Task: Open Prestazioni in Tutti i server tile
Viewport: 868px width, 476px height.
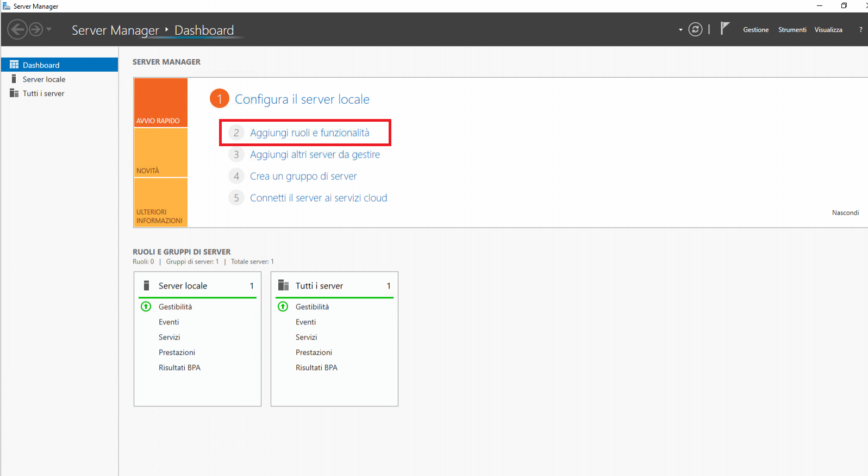Action: coord(314,352)
